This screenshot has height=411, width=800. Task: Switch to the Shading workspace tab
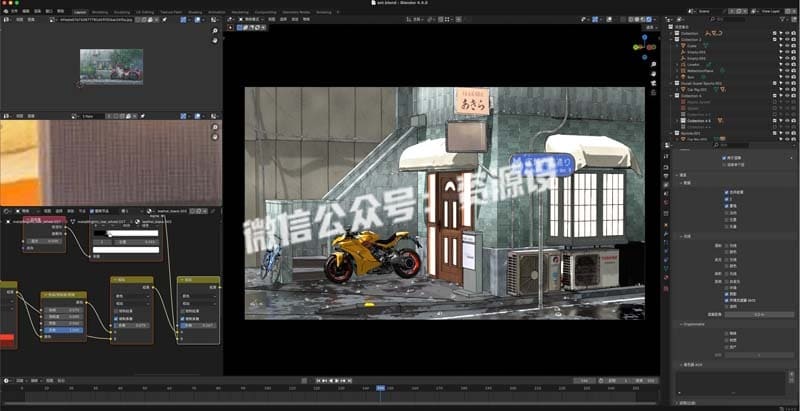pyautogui.click(x=194, y=11)
